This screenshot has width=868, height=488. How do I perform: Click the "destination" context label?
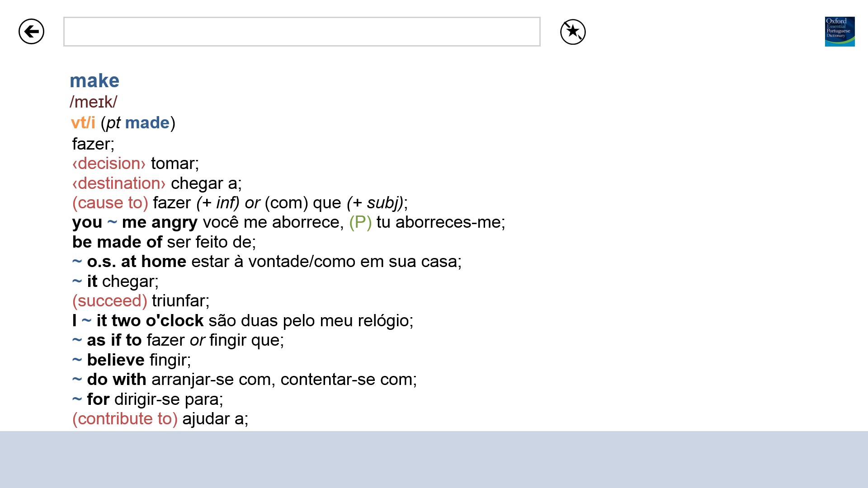(119, 183)
